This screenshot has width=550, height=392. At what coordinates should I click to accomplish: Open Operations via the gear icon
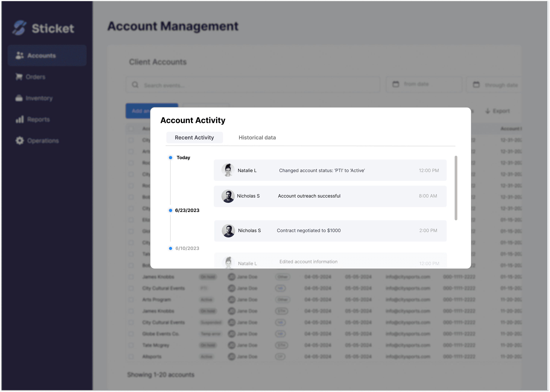click(20, 141)
